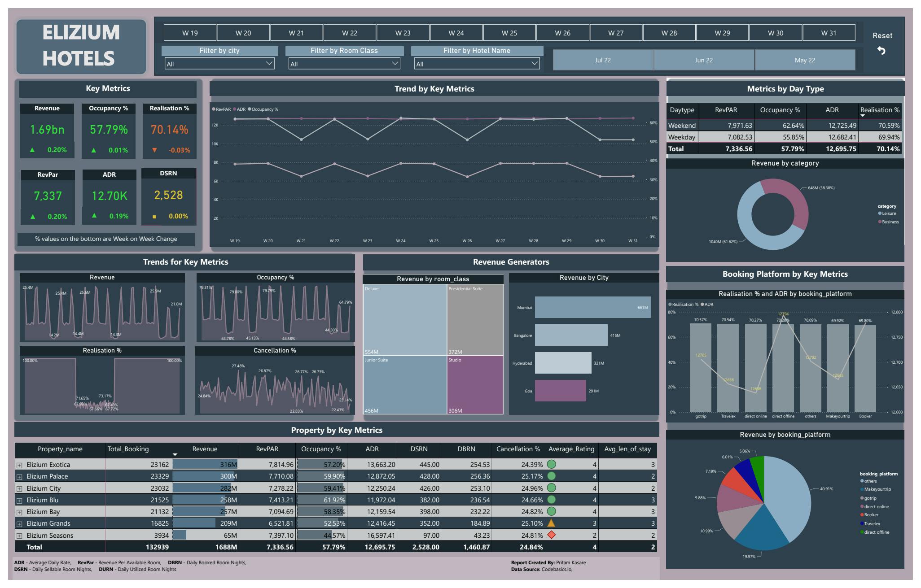921x588 pixels.
Task: Click orange triangle rating for Elizium Grands
Action: [x=552, y=523]
